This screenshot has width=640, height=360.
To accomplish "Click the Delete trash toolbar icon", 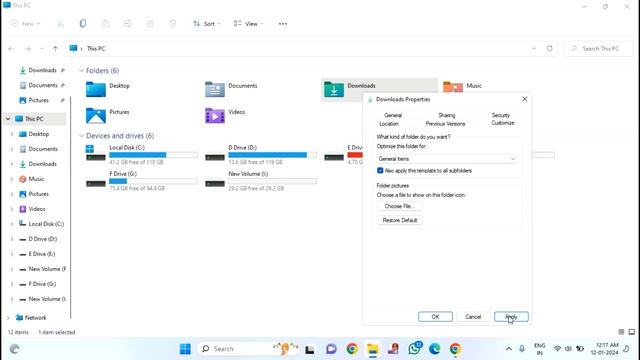I will [x=173, y=24].
